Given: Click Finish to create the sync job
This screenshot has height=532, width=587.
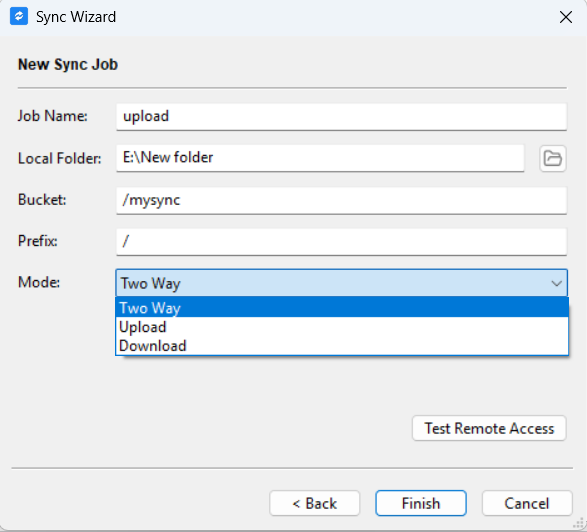Looking at the screenshot, I should [421, 503].
